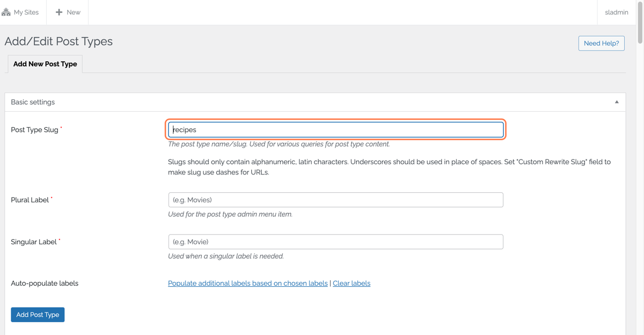
Task: Click into the Plural Label field
Action: [x=336, y=200]
